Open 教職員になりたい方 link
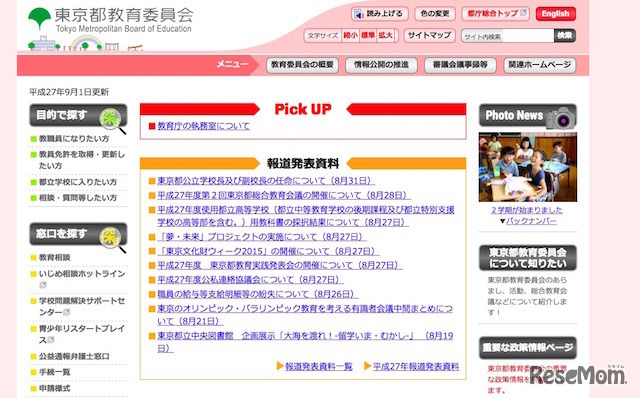640x398 pixels. 74,139
